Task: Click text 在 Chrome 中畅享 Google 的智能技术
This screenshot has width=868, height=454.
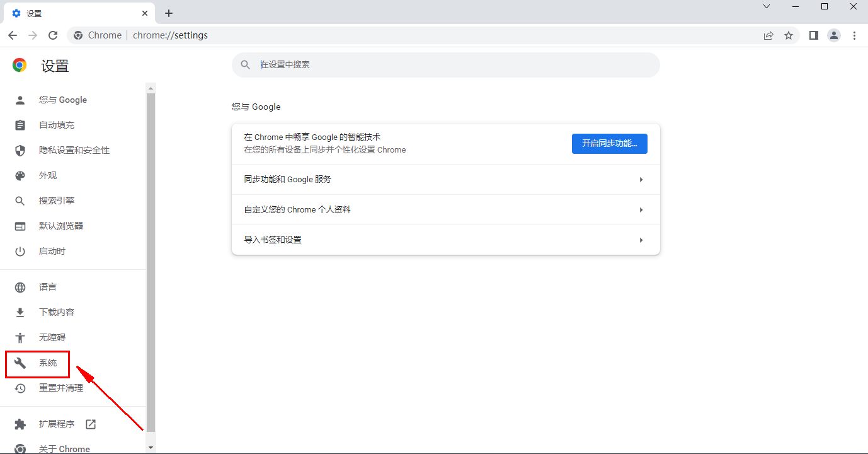Action: [312, 137]
